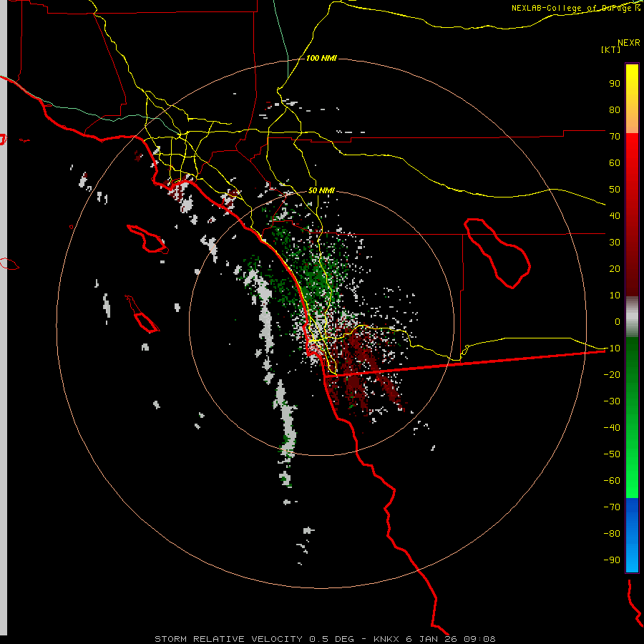Viewport: 644px width, 644px height.
Task: Click the 40 value on the velocity scale
Action: pos(615,216)
